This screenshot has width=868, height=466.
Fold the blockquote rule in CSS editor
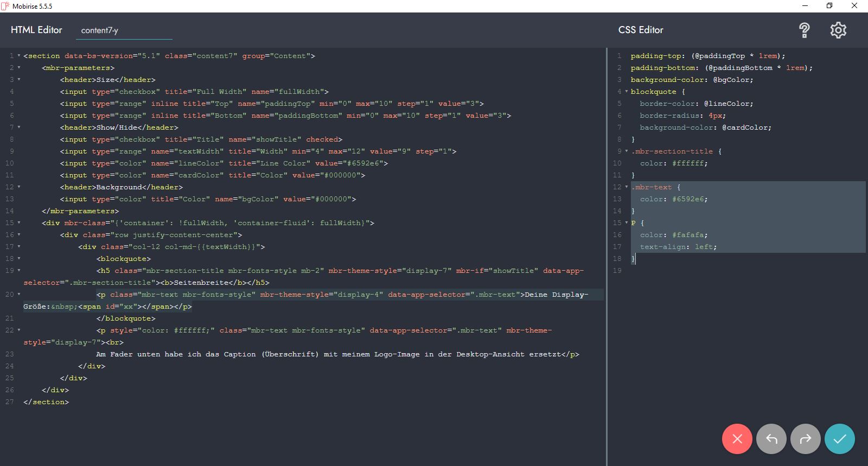(627, 92)
